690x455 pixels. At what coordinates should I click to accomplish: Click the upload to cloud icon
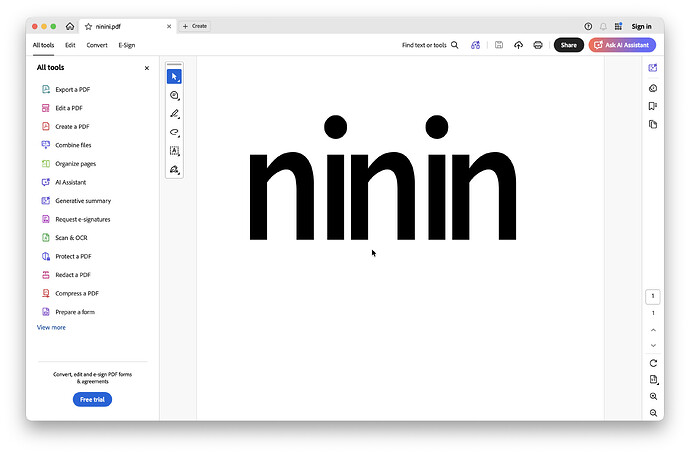tap(518, 45)
